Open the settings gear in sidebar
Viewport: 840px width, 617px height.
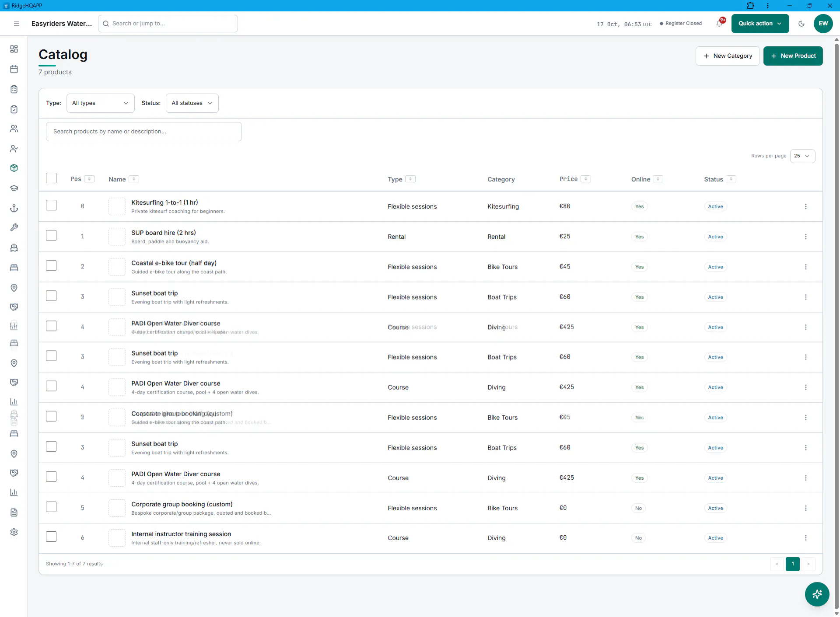(x=14, y=532)
